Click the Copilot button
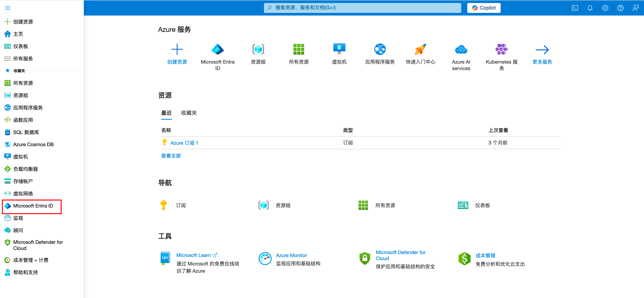Viewport: 644px width, 298px height. click(x=484, y=8)
